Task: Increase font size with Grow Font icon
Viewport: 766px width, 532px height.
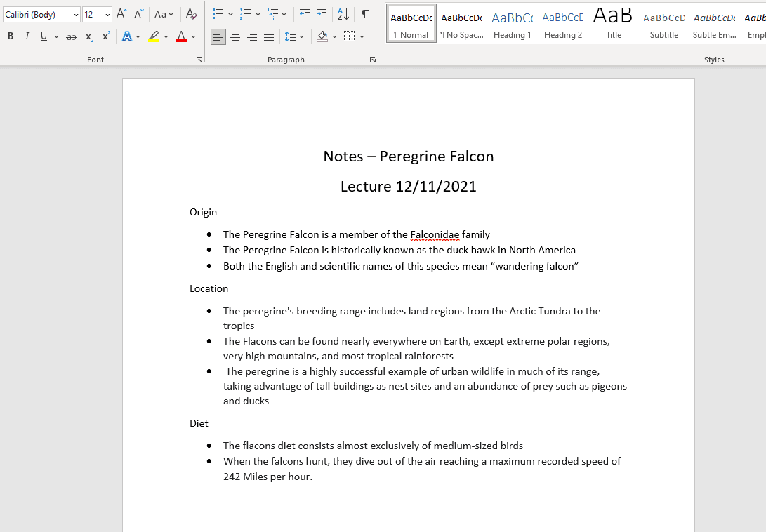Action: click(121, 14)
